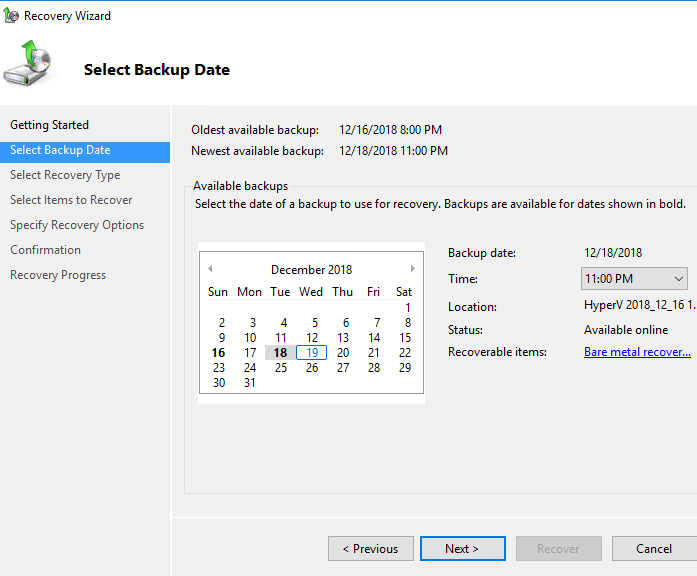
Task: Click the Confirmation step
Action: pos(45,250)
